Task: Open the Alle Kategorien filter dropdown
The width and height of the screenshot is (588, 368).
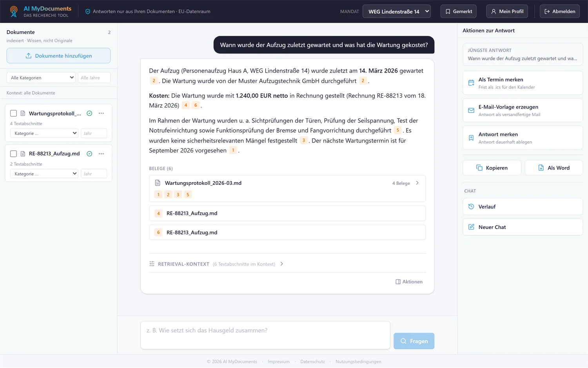Action: (x=41, y=78)
